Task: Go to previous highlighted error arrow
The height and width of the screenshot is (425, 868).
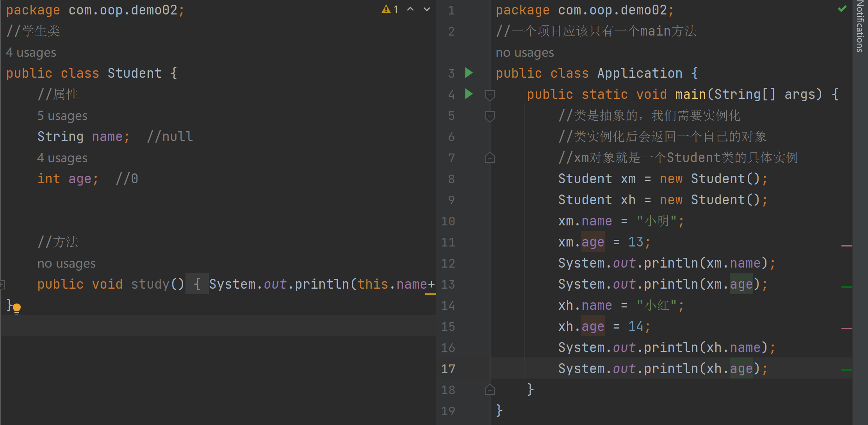Action: [x=410, y=9]
